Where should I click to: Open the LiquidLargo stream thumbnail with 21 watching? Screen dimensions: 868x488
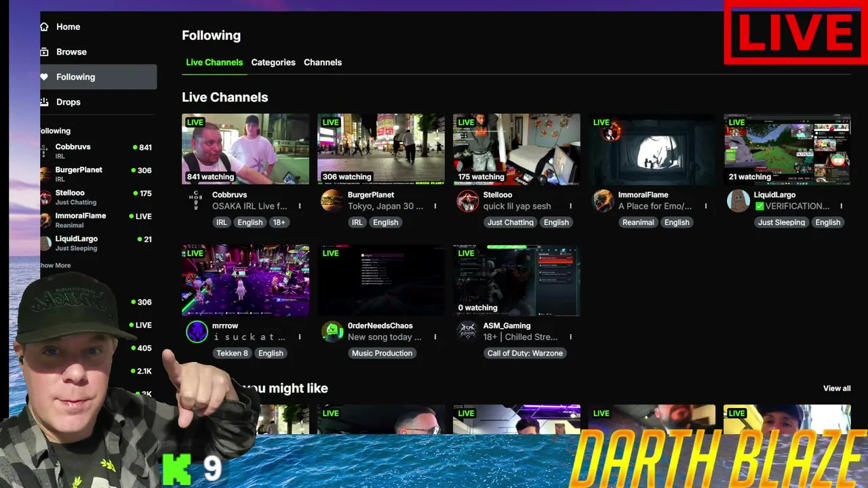787,149
